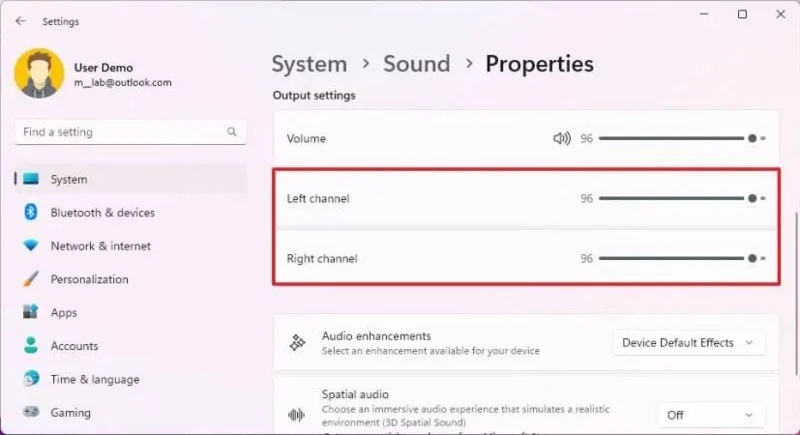
Task: Open the System settings category
Action: 131,179
